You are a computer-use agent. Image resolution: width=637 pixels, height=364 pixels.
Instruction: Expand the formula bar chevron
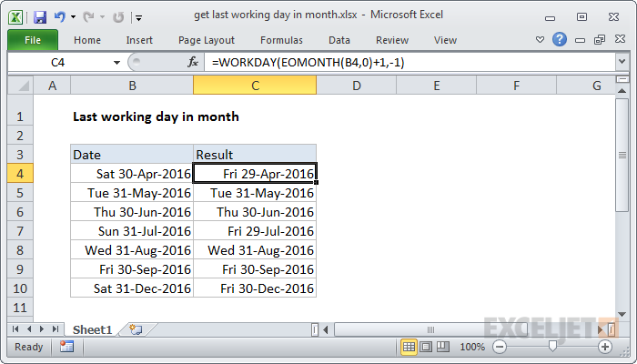click(x=622, y=62)
